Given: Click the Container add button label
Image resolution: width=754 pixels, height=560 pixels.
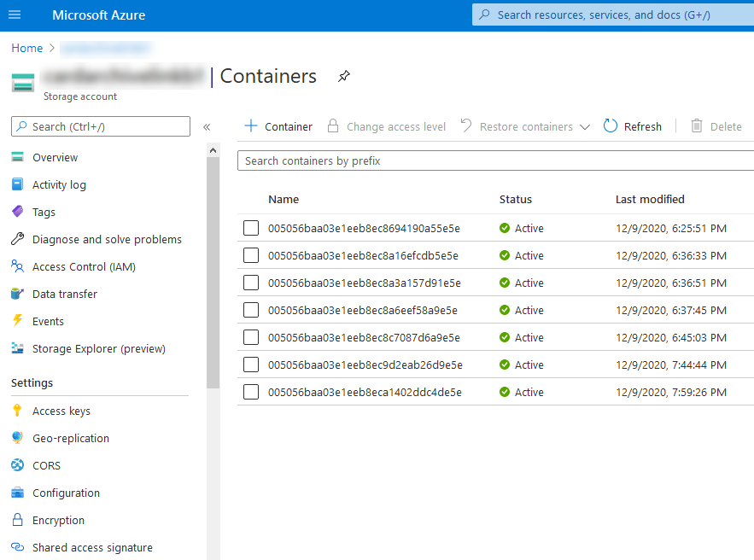Looking at the screenshot, I should (x=289, y=127).
